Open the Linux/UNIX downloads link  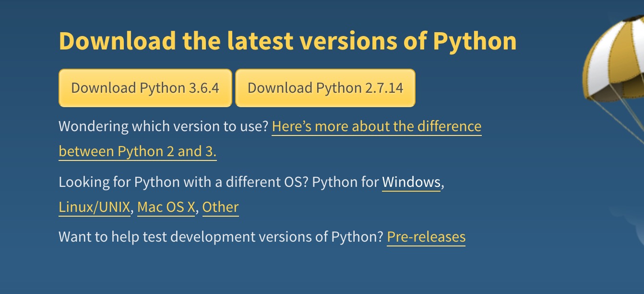click(x=94, y=208)
